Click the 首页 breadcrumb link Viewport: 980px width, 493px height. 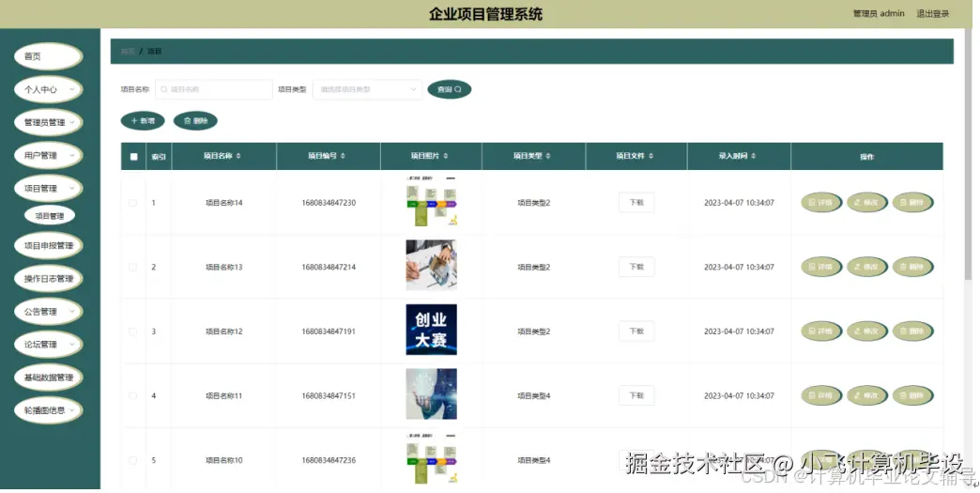(128, 52)
